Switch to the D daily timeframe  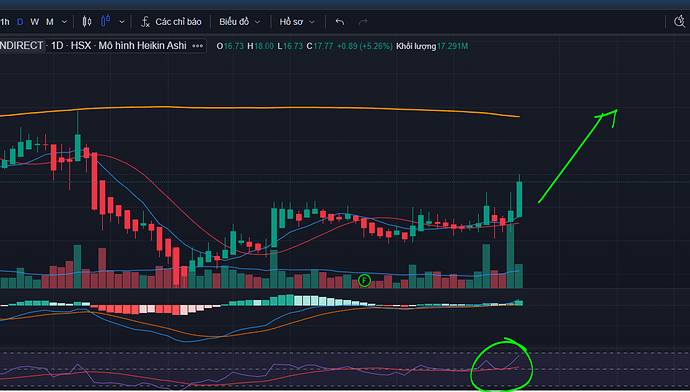pos(20,22)
